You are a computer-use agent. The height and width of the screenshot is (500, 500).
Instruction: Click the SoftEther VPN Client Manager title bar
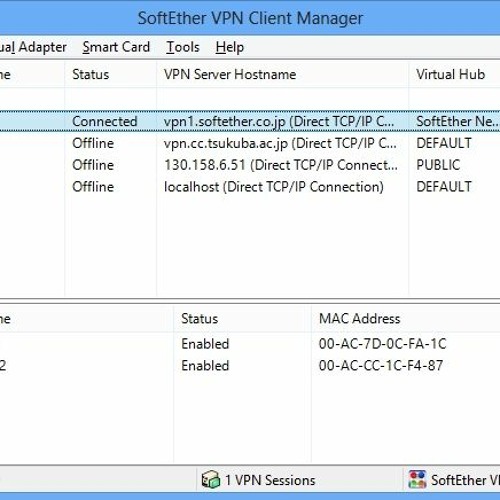coord(250,18)
